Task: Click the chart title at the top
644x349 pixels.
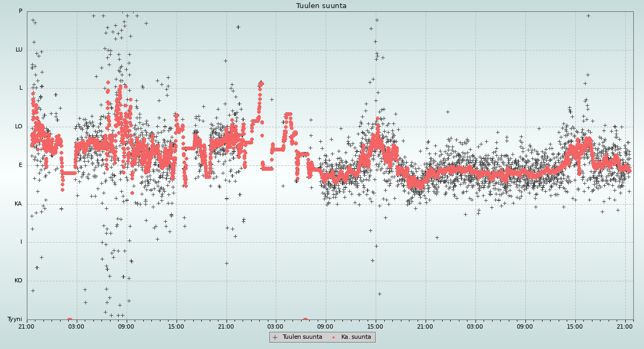Action: [321, 6]
